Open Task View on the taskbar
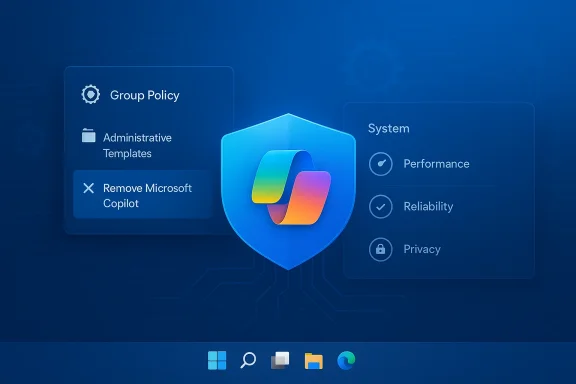This screenshot has width=576, height=384. coord(280,360)
